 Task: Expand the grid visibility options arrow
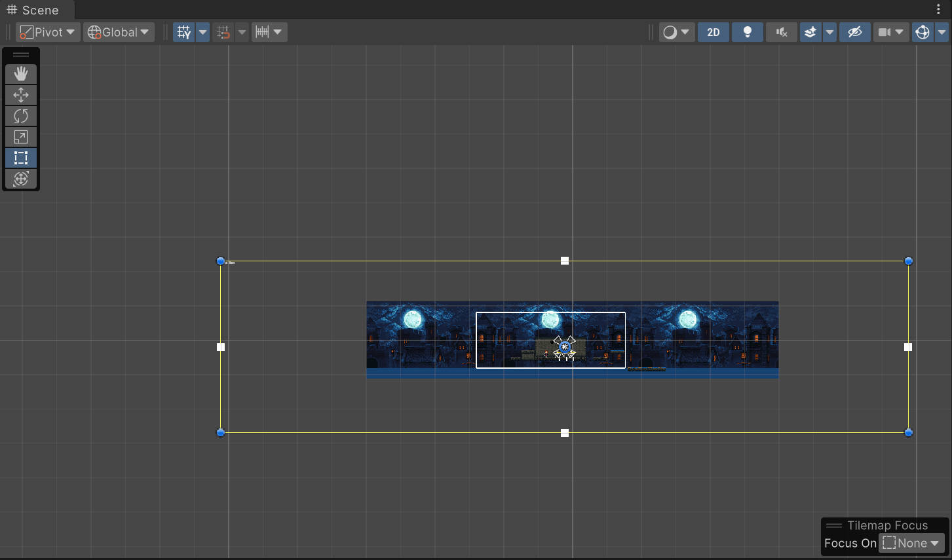click(x=202, y=32)
